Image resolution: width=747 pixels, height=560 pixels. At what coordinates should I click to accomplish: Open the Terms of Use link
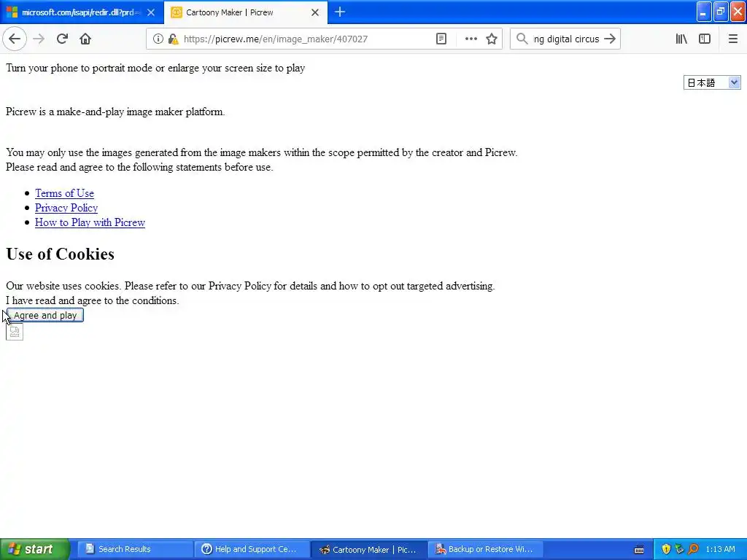[x=64, y=193]
